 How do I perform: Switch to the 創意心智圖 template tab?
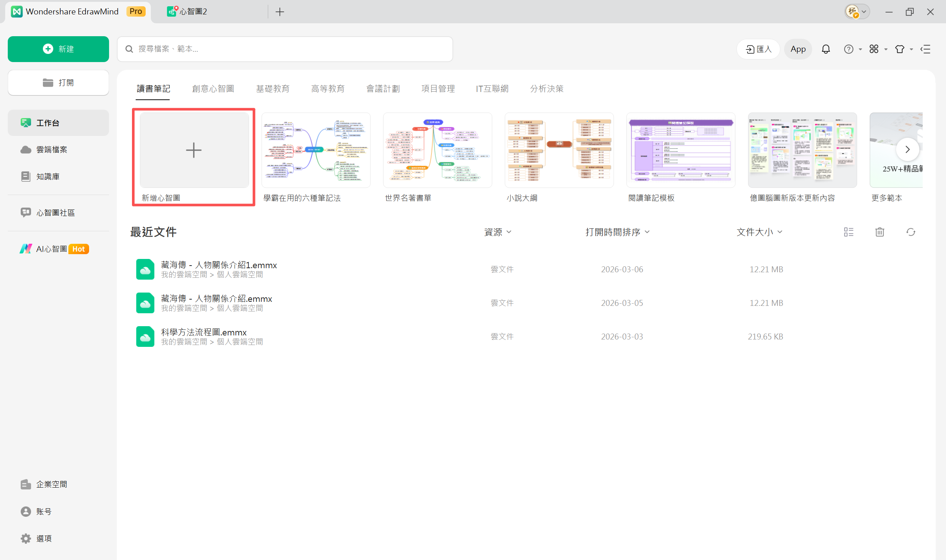point(213,89)
